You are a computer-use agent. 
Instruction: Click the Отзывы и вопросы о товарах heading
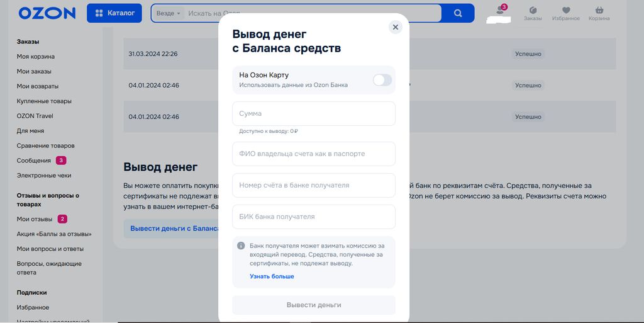tap(48, 200)
